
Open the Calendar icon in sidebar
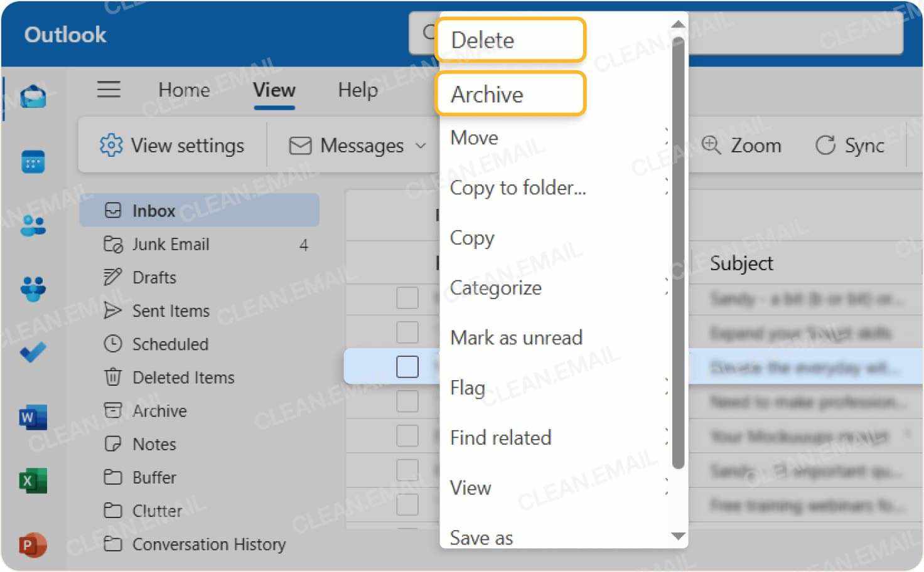pyautogui.click(x=33, y=161)
